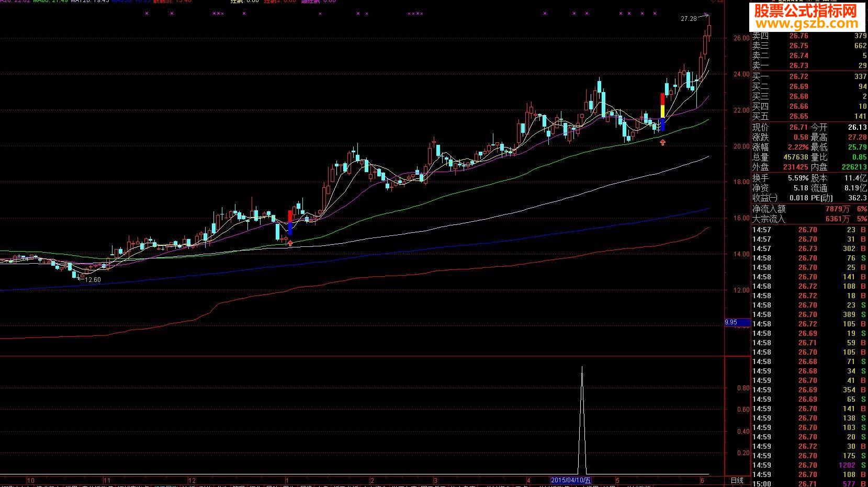This screenshot has height=487, width=868.
Task: Select the red-blue signal candle in January
Action: click(290, 223)
